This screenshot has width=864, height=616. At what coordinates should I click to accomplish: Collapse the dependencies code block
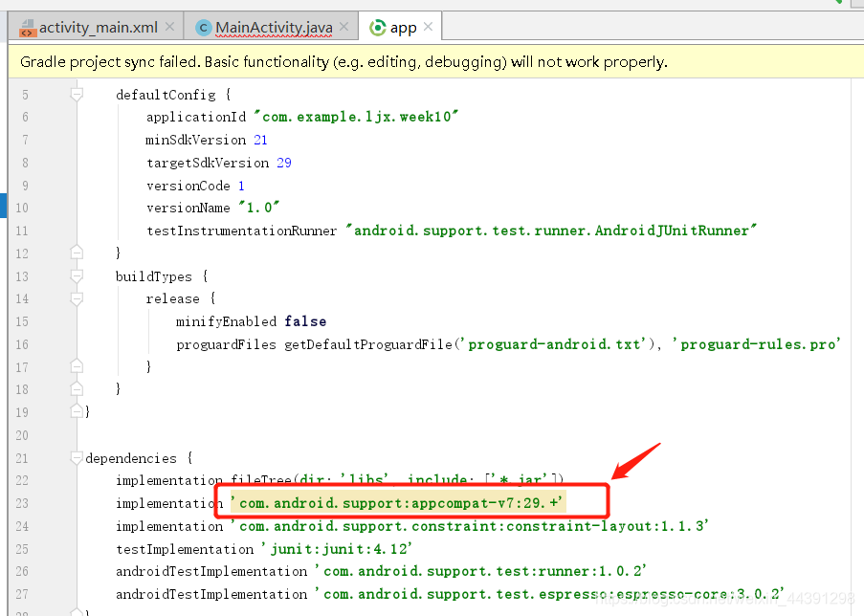[x=78, y=458]
